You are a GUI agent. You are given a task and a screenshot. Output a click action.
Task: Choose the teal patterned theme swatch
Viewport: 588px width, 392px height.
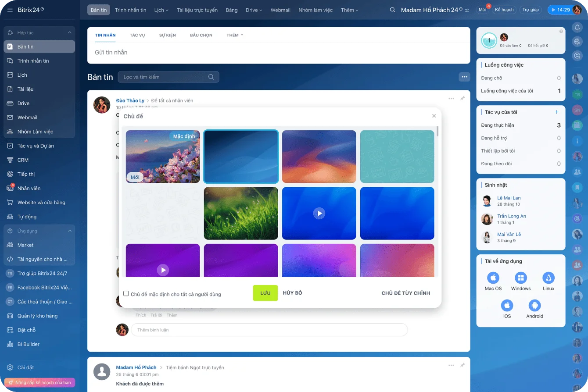[397, 157]
